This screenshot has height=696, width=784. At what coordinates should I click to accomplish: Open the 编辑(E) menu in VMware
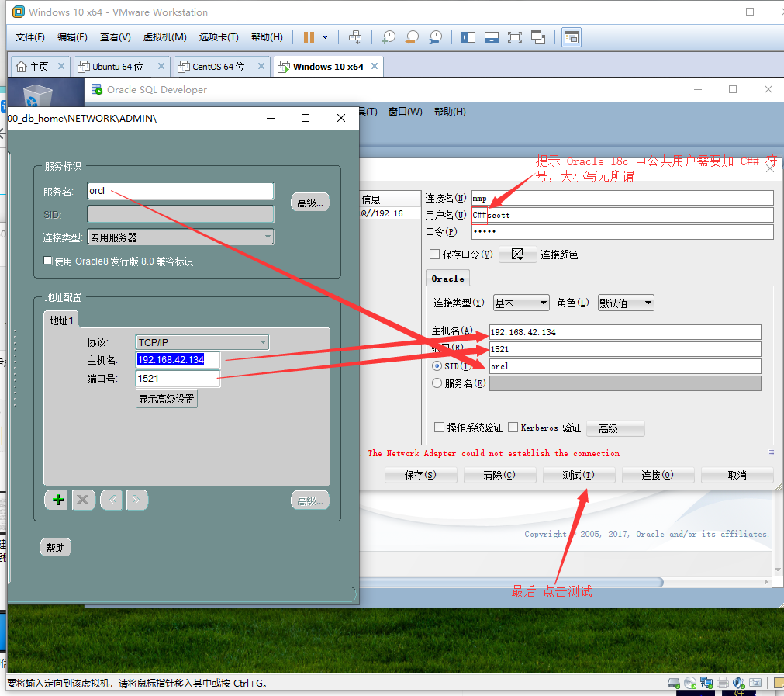pyautogui.click(x=72, y=37)
